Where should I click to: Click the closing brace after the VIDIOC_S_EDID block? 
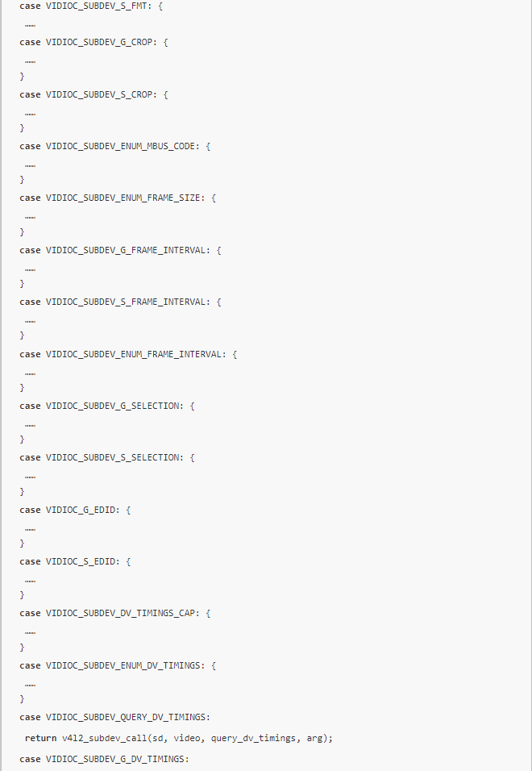23,595
